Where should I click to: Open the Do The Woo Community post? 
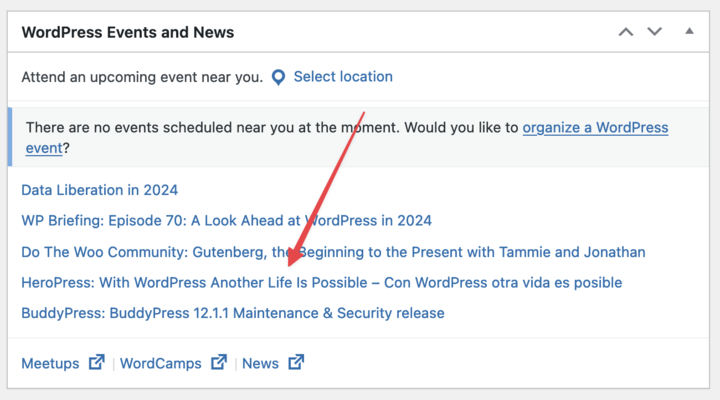pos(333,252)
